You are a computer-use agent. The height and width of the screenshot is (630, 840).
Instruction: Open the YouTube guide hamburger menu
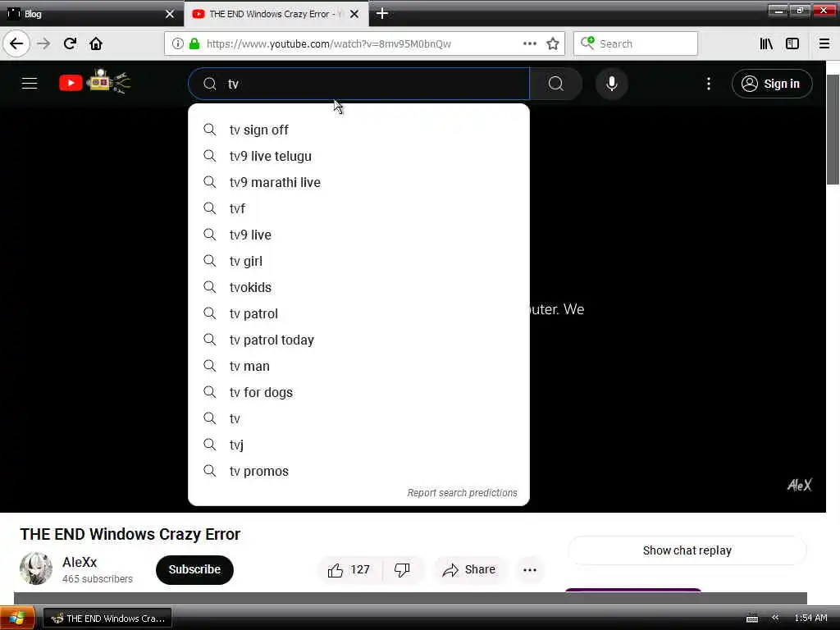point(30,84)
